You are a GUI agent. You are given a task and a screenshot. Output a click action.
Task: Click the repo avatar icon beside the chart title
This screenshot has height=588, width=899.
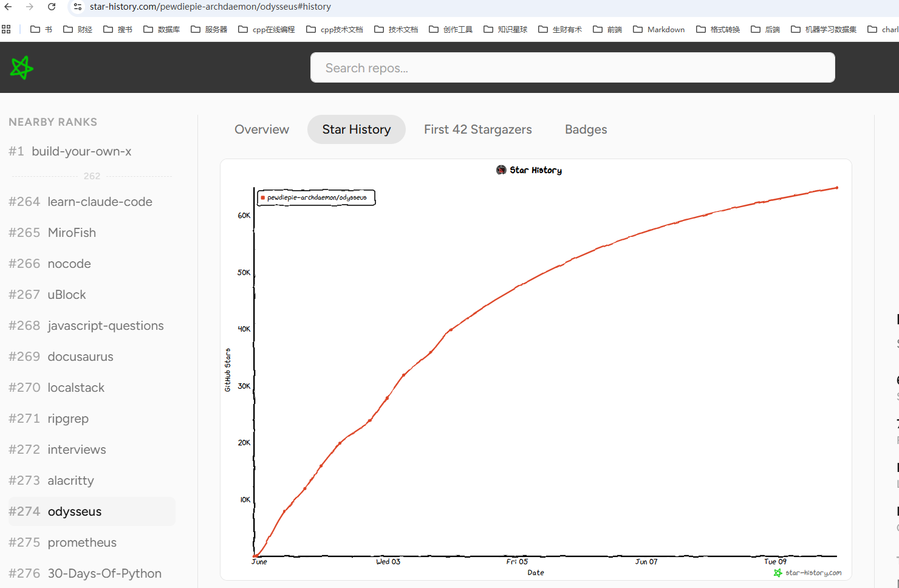501,170
